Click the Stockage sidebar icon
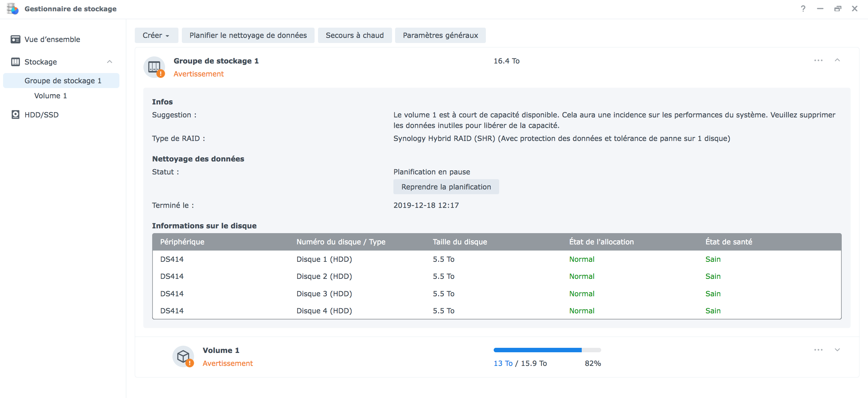The image size is (868, 398). tap(15, 62)
